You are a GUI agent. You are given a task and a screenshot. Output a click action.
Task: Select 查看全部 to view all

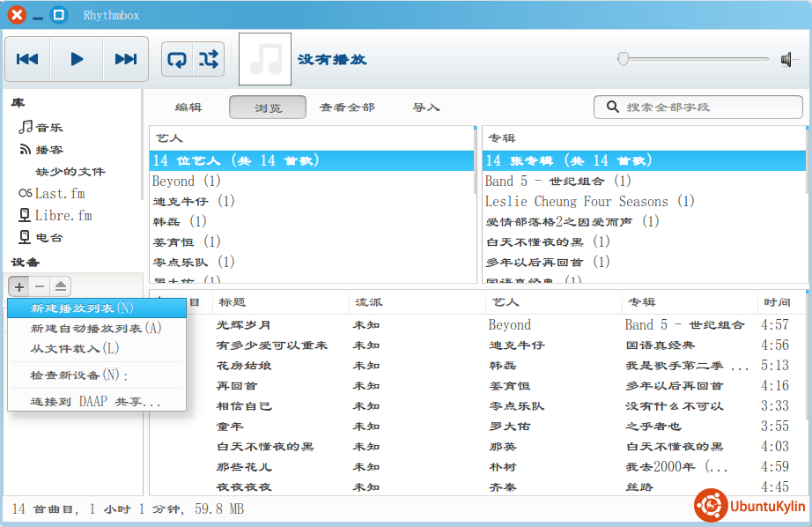click(x=346, y=108)
